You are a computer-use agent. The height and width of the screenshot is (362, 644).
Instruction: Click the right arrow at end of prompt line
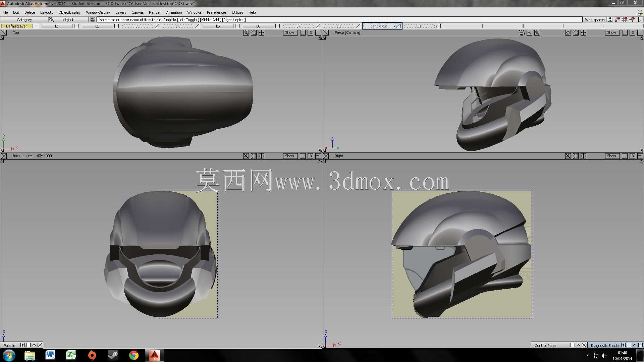(640, 20)
